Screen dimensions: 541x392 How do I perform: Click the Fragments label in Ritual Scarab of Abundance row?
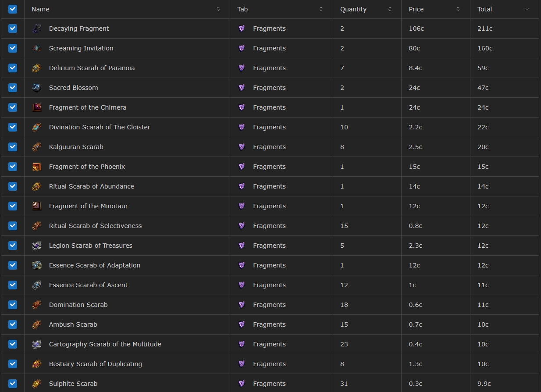[269, 186]
